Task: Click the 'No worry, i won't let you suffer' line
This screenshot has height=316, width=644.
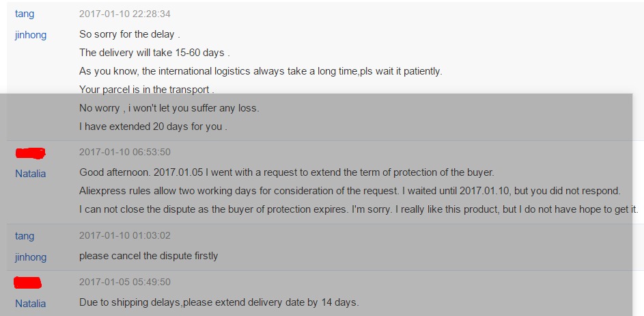Action: (x=169, y=108)
